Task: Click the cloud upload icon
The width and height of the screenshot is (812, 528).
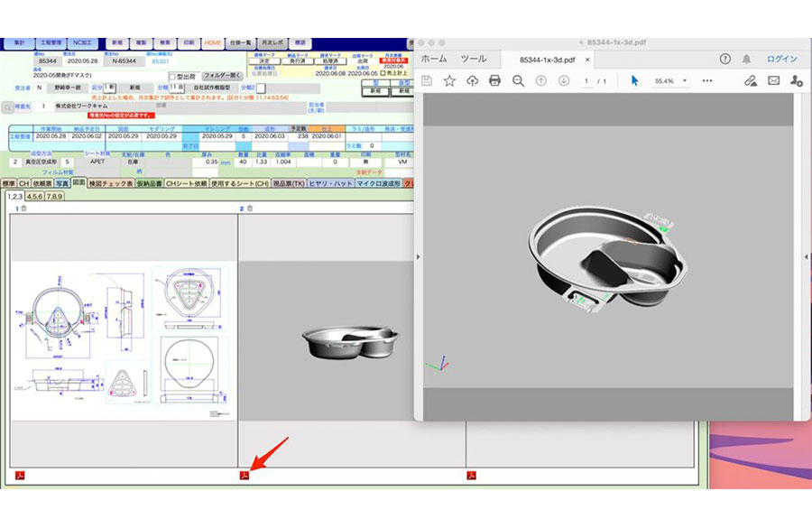Action: (x=472, y=80)
